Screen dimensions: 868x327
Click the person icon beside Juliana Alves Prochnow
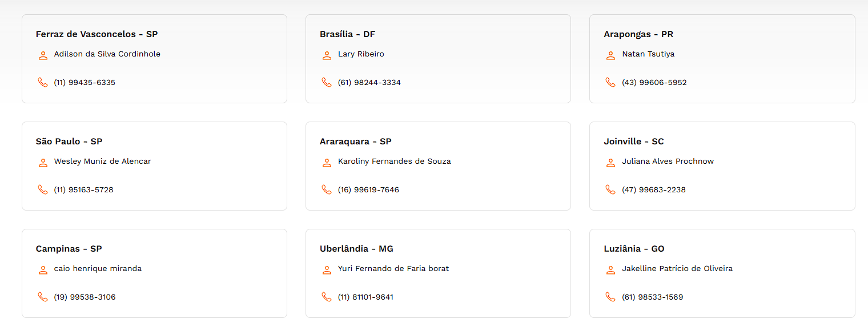click(610, 163)
